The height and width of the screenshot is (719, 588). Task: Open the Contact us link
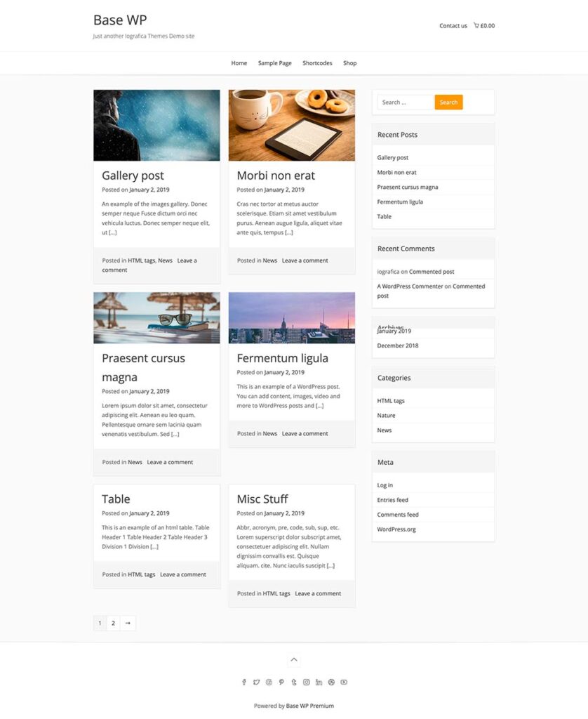[453, 25]
